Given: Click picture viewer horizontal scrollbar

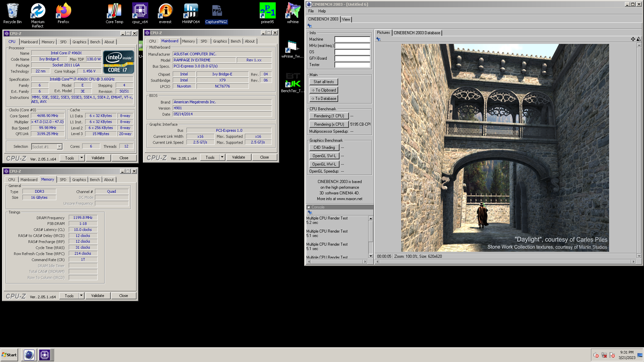Looking at the screenshot, I should point(505,262).
